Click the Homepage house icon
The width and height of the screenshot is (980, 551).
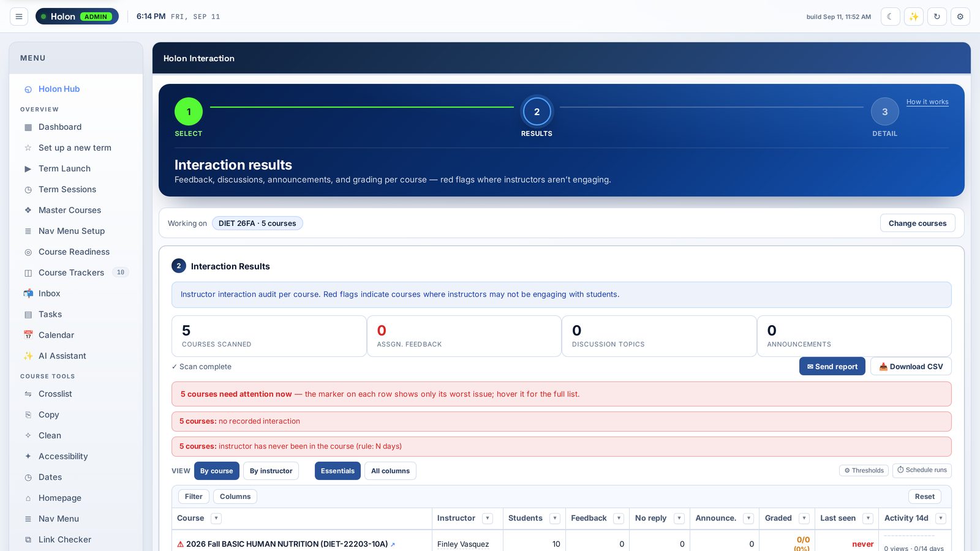click(x=28, y=498)
